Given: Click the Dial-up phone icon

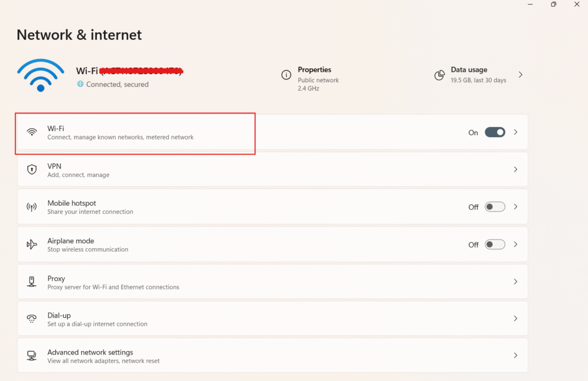Looking at the screenshot, I should pos(32,318).
